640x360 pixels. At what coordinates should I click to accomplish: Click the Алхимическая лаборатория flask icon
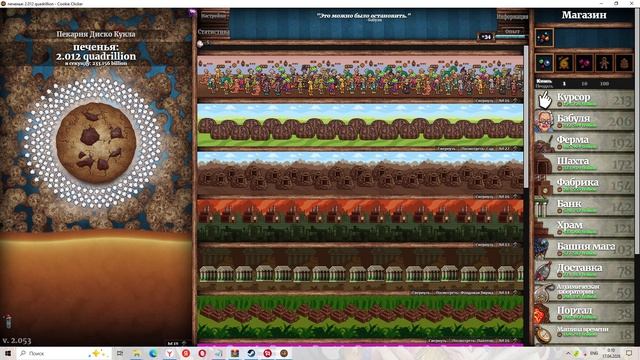click(544, 291)
